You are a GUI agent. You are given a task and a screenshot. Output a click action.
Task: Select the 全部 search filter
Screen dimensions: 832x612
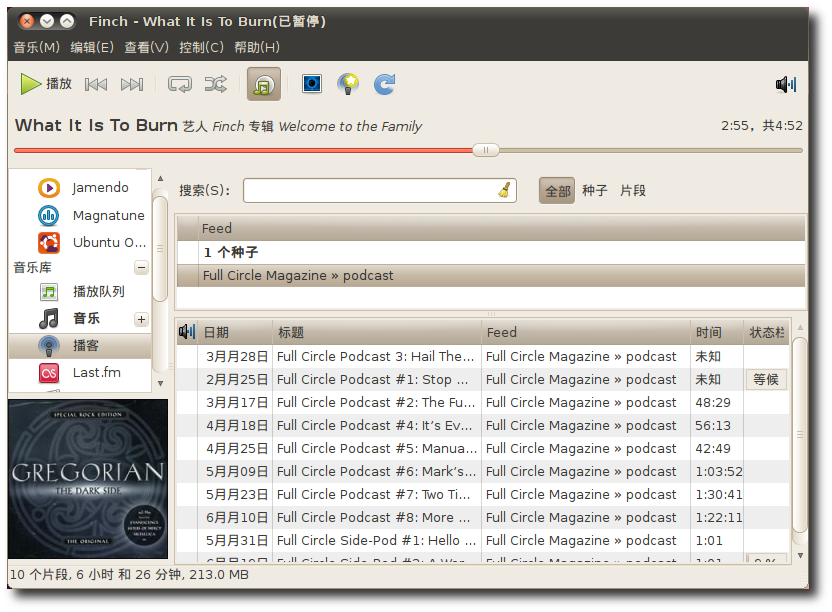tap(557, 191)
